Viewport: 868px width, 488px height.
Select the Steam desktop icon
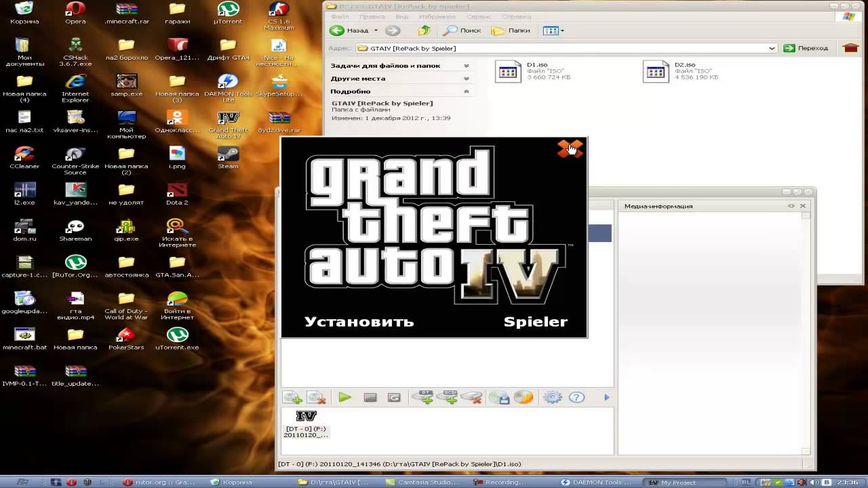228,158
